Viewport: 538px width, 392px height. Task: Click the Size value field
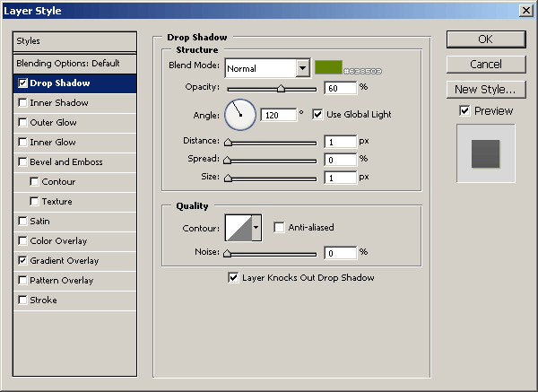coord(341,178)
